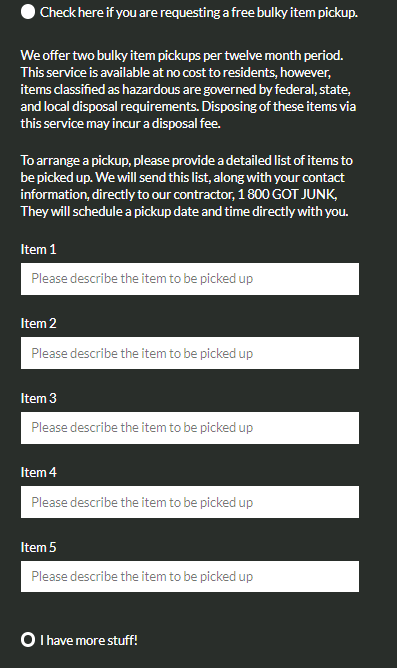Screen dimensions: 397x668
Task: Focus the Item 2 description field
Action: (190, 353)
